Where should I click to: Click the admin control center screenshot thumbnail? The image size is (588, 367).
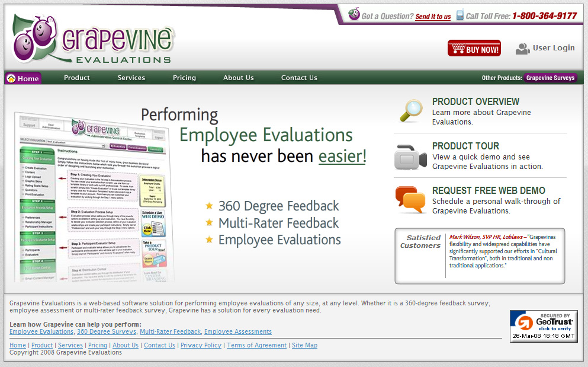tap(95, 197)
